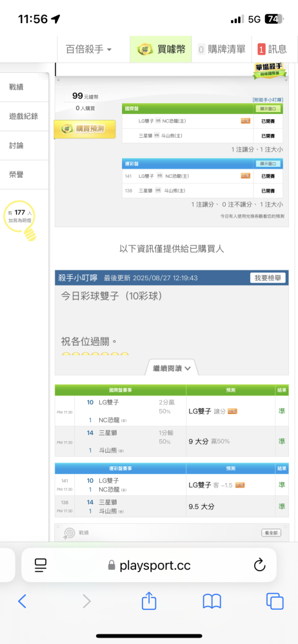Click the 我要檢舉 report button
This screenshot has width=298, height=644.
click(268, 278)
